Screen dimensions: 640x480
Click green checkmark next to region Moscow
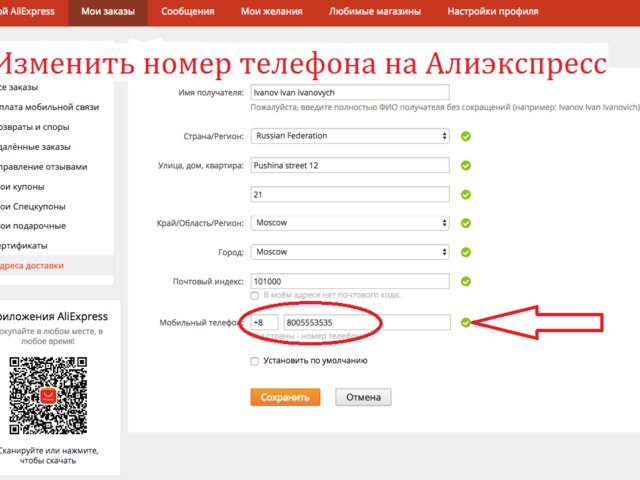point(466,223)
